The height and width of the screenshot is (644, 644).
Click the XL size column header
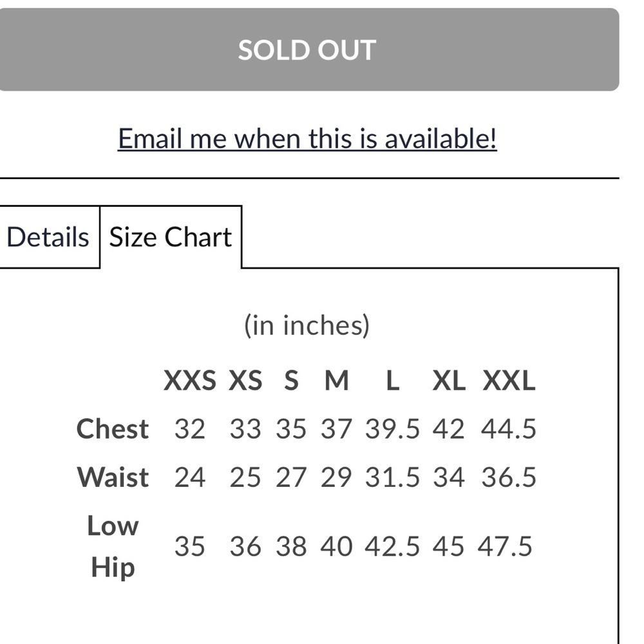coord(449,381)
